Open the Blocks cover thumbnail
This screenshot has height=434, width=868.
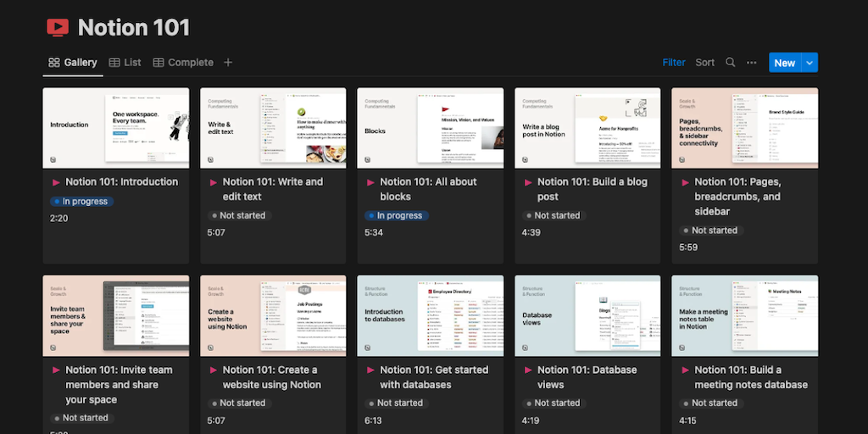coord(430,128)
